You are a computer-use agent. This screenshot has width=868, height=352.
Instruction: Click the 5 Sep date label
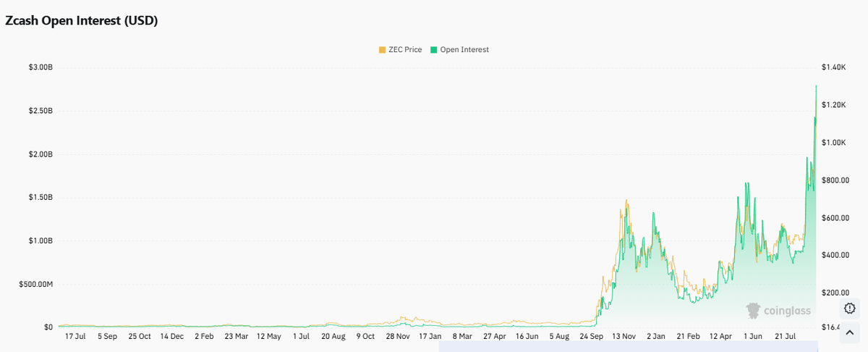tap(108, 337)
